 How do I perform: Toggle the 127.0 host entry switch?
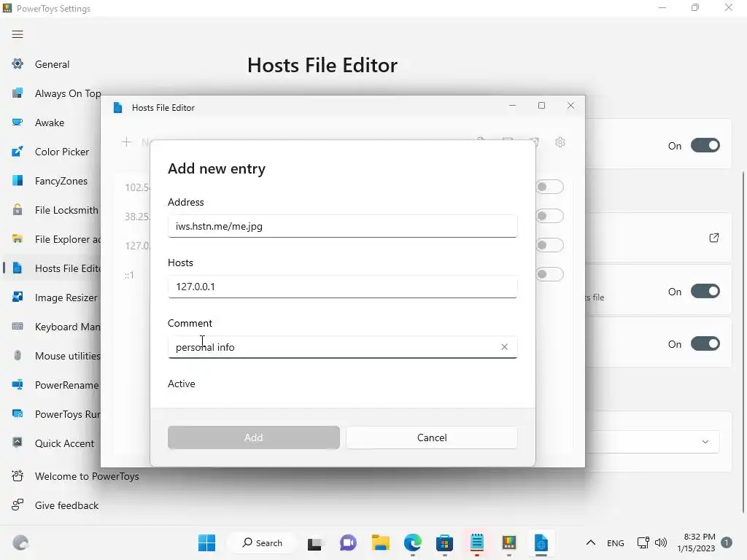tap(550, 245)
